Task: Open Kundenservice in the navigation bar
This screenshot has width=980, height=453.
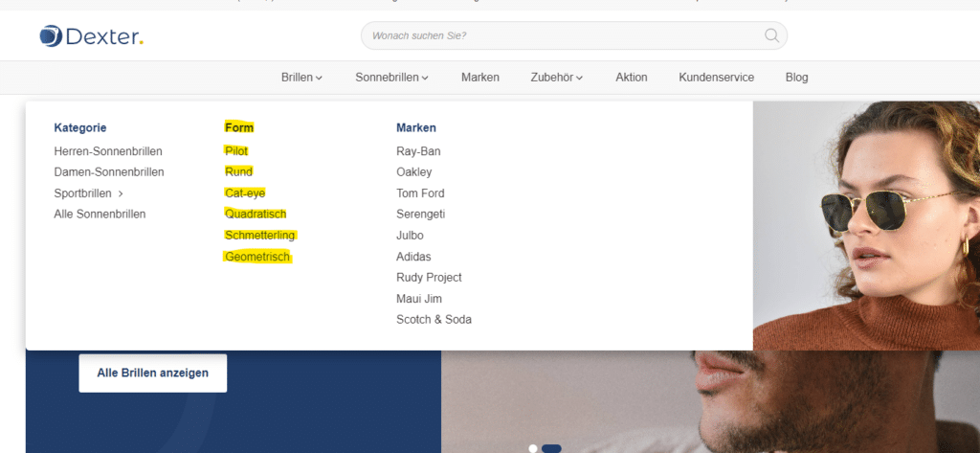Action: point(716,78)
